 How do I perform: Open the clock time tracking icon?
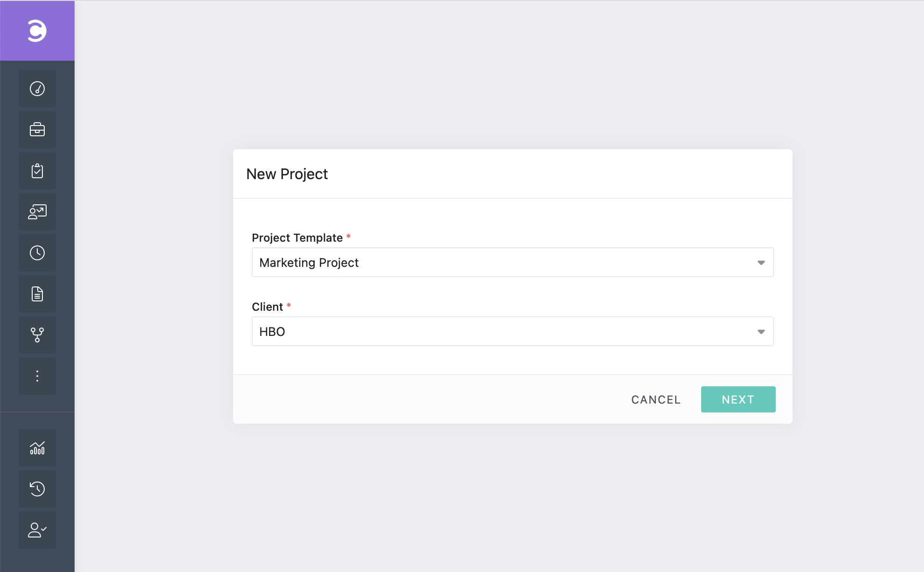[37, 253]
